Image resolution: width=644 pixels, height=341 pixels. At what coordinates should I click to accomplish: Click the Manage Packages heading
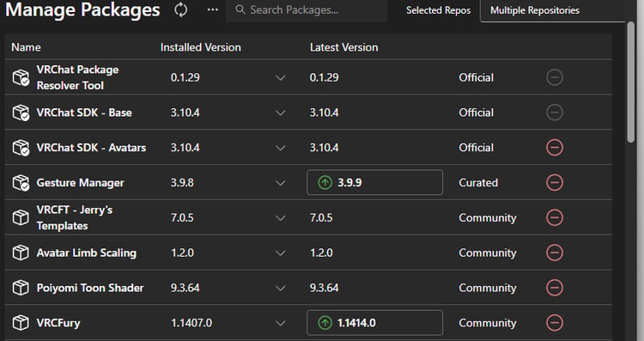point(82,9)
